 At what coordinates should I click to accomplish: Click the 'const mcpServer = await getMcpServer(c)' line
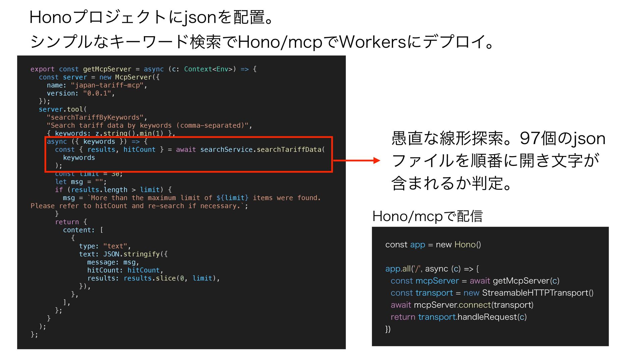[x=475, y=281]
